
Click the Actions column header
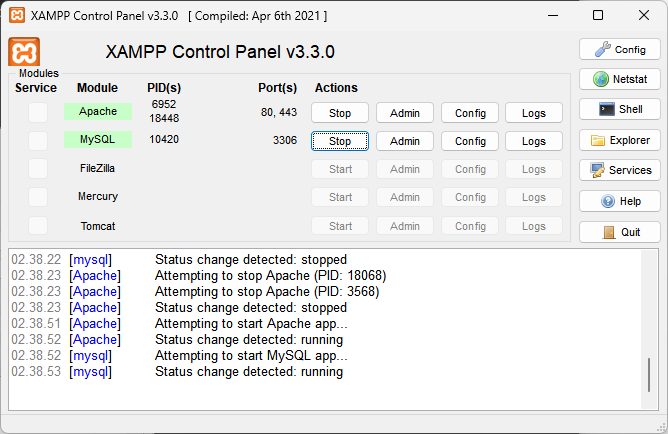pyautogui.click(x=336, y=88)
